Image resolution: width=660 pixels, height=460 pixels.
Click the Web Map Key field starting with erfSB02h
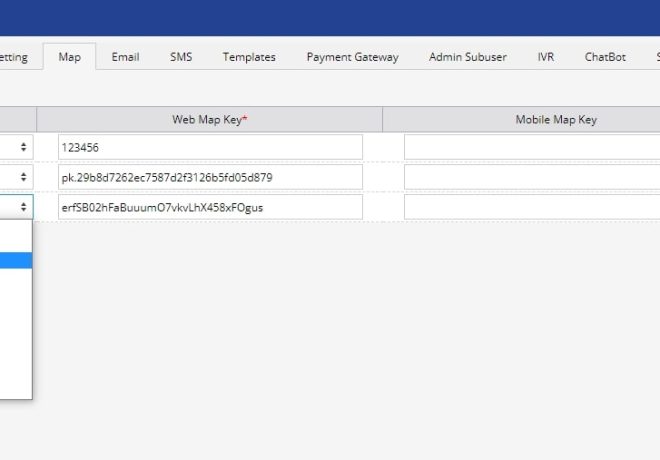pos(210,207)
